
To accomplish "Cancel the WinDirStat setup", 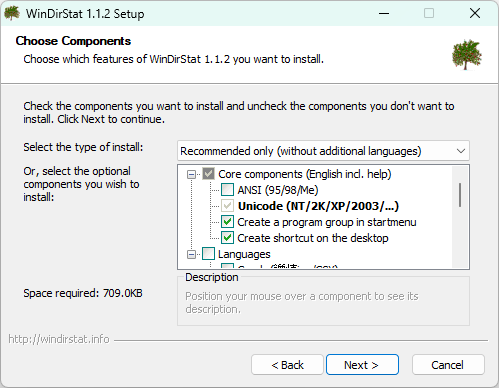I will [x=448, y=365].
